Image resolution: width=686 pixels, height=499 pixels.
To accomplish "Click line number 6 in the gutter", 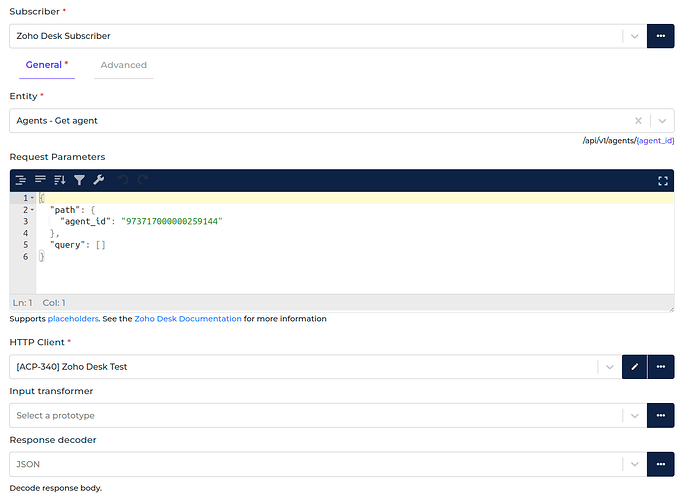I will click(25, 257).
